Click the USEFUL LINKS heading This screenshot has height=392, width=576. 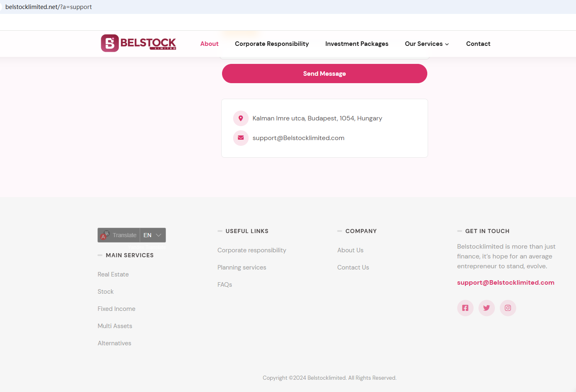tap(247, 231)
